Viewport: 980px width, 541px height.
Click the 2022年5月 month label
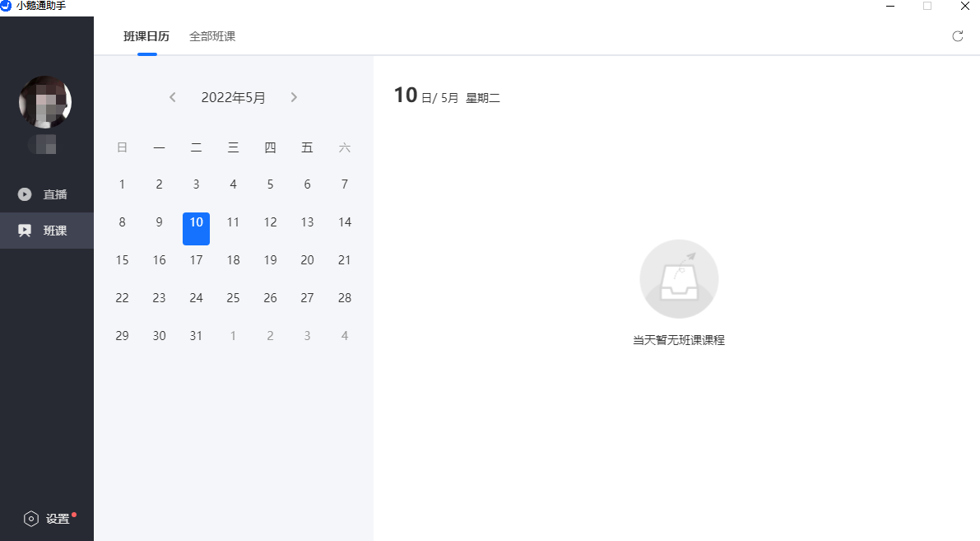(x=234, y=97)
